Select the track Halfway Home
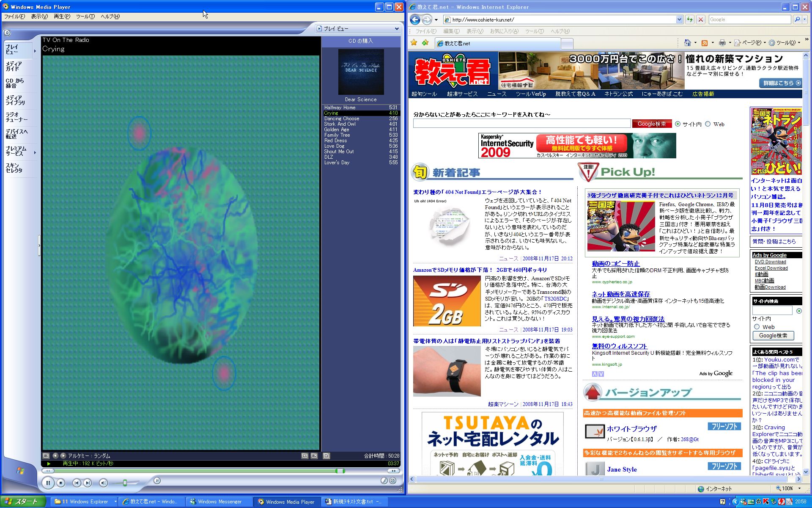 361,108
